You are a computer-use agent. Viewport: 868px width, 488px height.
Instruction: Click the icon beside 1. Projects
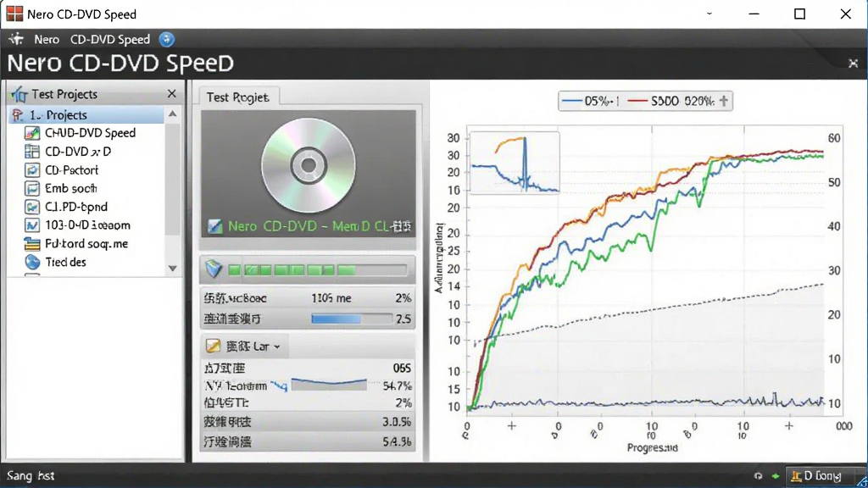18,115
